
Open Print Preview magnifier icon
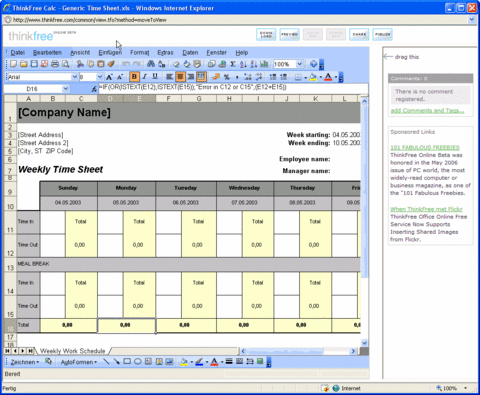[66, 64]
